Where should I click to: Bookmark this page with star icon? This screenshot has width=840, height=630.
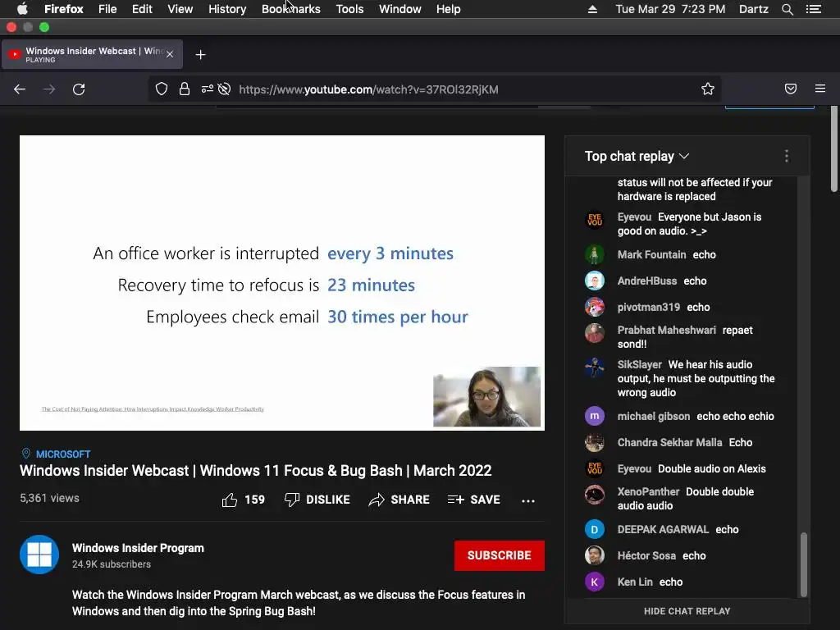(x=708, y=89)
